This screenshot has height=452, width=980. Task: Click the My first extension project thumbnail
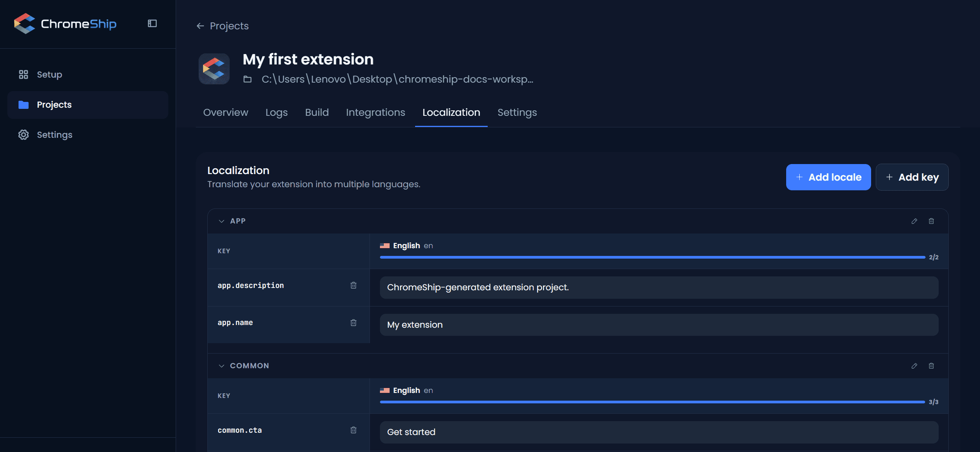pyautogui.click(x=214, y=69)
